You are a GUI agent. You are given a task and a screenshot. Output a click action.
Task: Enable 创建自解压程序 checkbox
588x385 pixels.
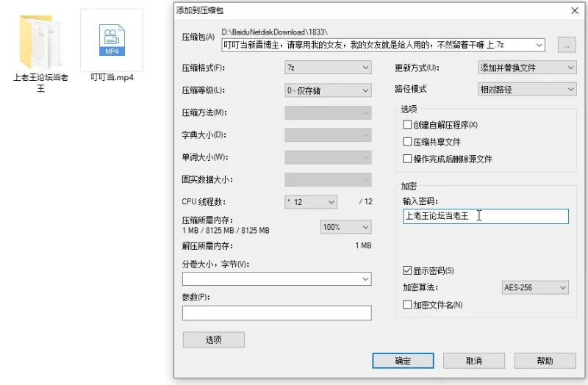(407, 124)
